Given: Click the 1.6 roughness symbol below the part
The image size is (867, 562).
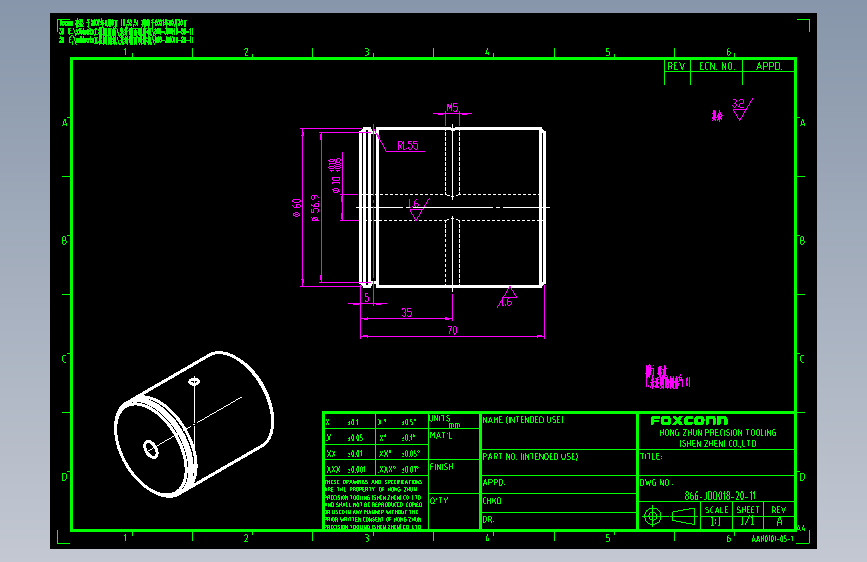Looking at the screenshot, I should 507,298.
